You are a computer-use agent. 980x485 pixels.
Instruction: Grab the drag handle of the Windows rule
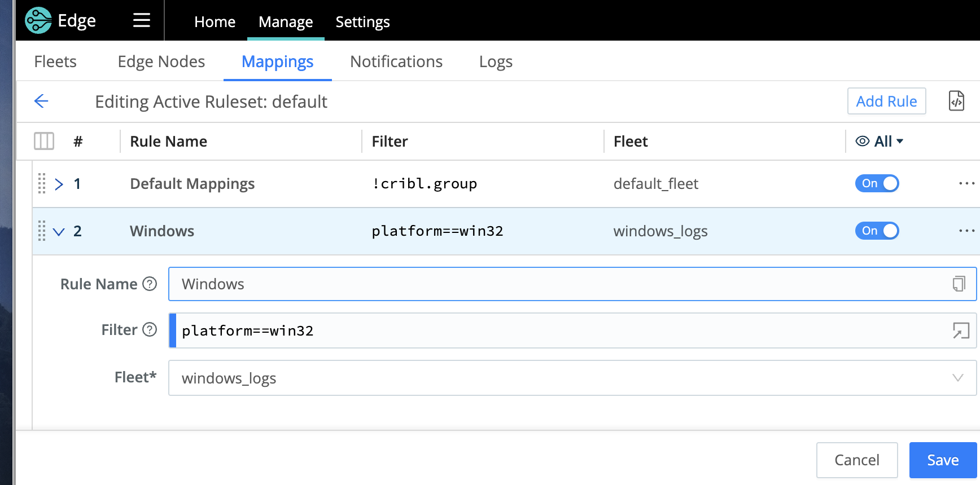[42, 231]
